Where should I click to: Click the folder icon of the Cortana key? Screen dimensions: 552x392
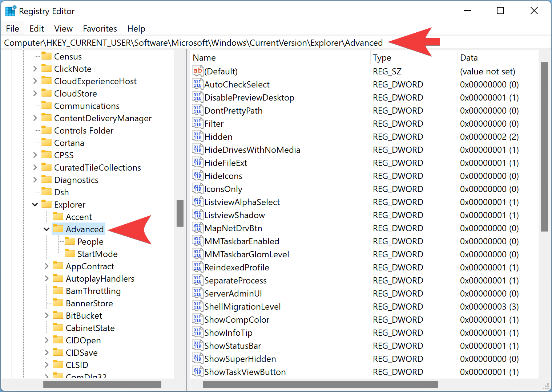point(47,142)
